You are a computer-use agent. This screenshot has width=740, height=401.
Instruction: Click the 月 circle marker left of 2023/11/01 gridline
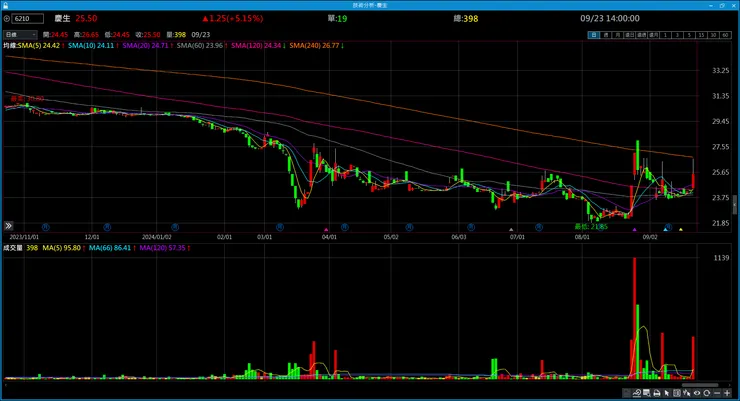point(46,227)
